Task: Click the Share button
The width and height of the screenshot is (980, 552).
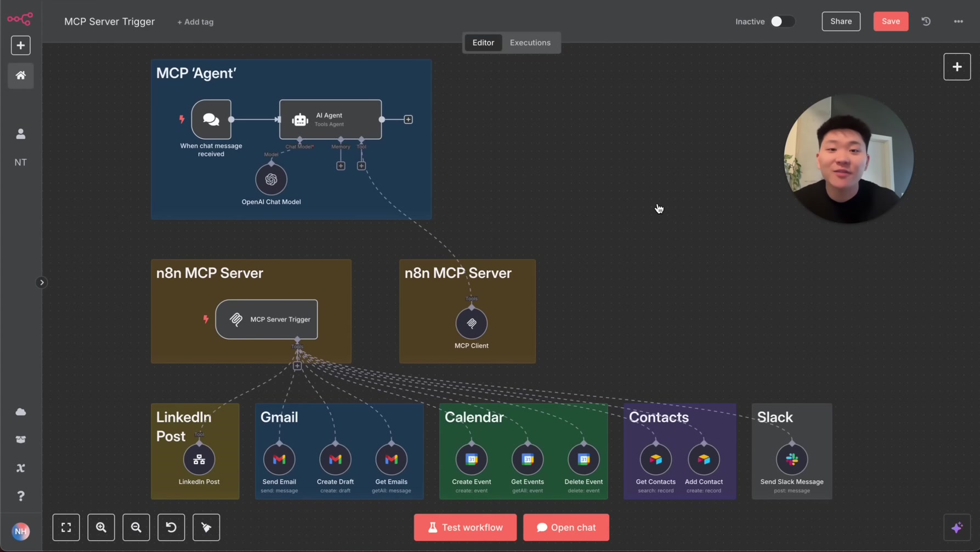Action: point(841,21)
